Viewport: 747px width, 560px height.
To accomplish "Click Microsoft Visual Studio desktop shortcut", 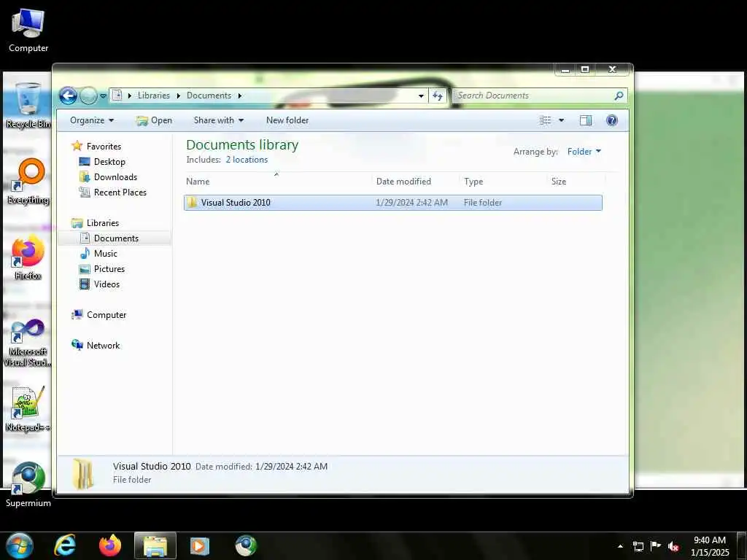I will (x=27, y=343).
